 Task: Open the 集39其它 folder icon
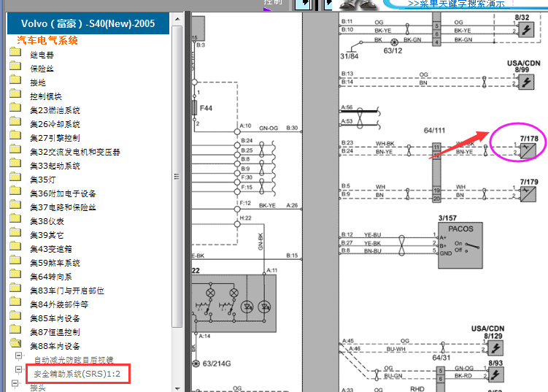point(15,233)
